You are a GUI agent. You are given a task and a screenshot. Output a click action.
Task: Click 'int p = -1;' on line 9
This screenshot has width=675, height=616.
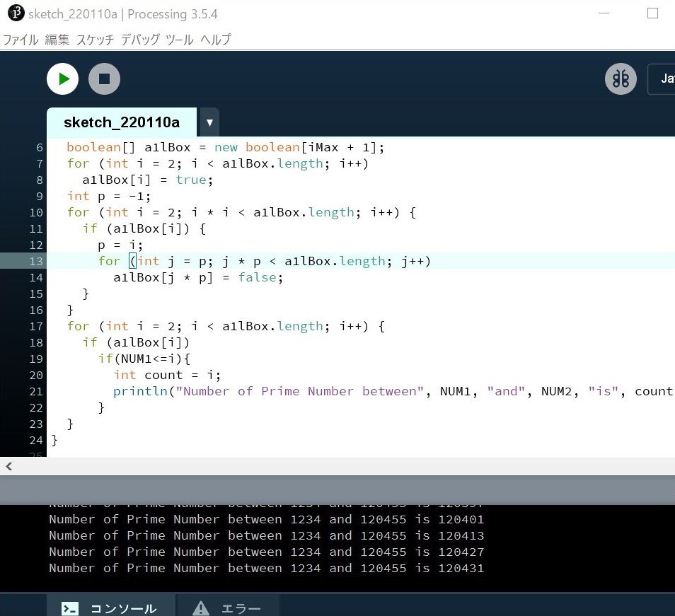[109, 196]
